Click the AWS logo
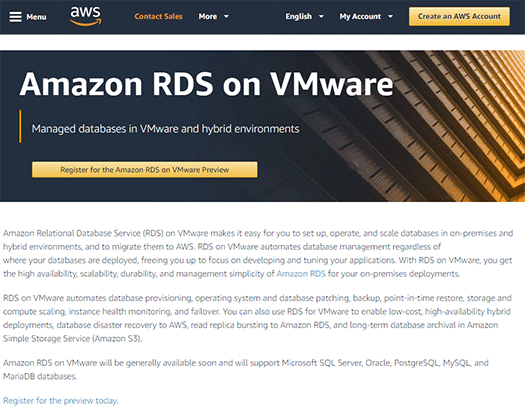 click(85, 16)
